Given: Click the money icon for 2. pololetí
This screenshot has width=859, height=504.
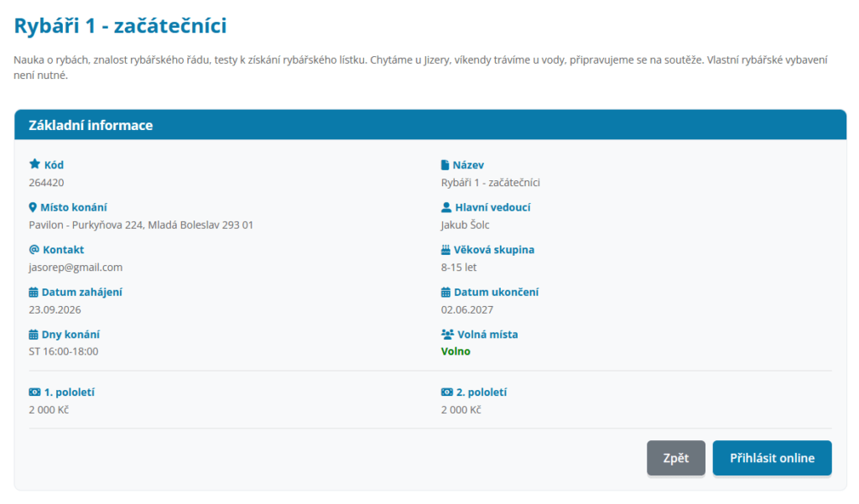Looking at the screenshot, I should click(x=447, y=392).
